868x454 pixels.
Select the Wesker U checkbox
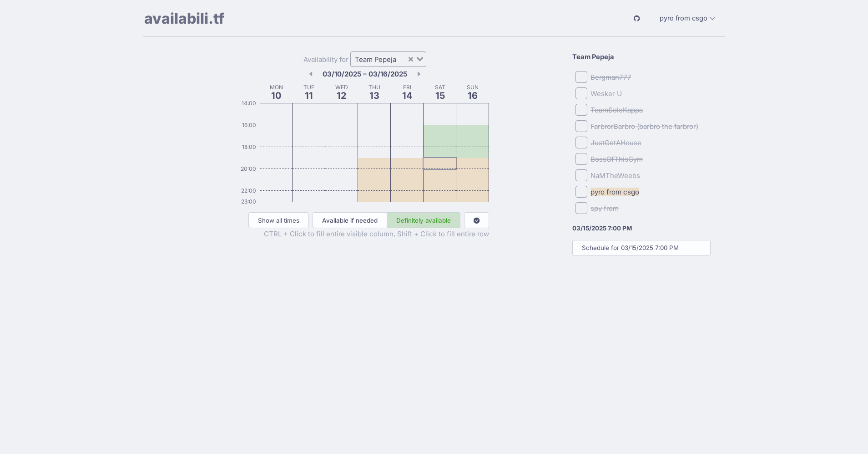581,94
